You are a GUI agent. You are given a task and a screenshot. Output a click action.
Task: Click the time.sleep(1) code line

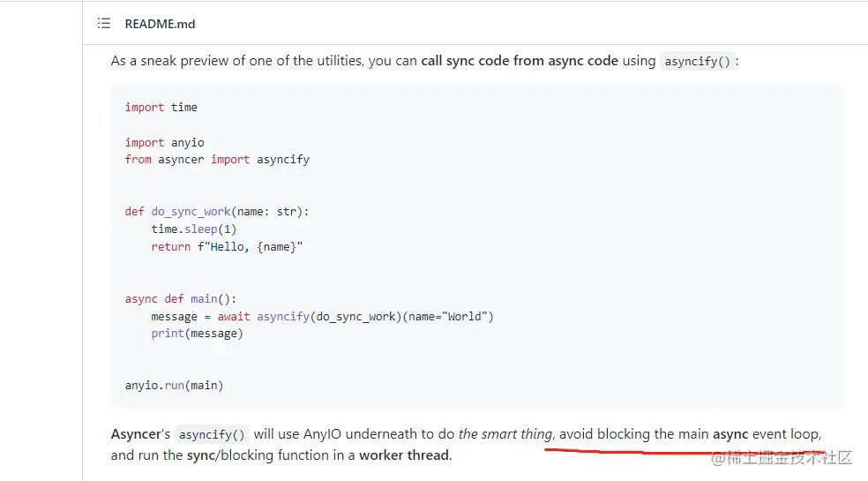click(194, 229)
